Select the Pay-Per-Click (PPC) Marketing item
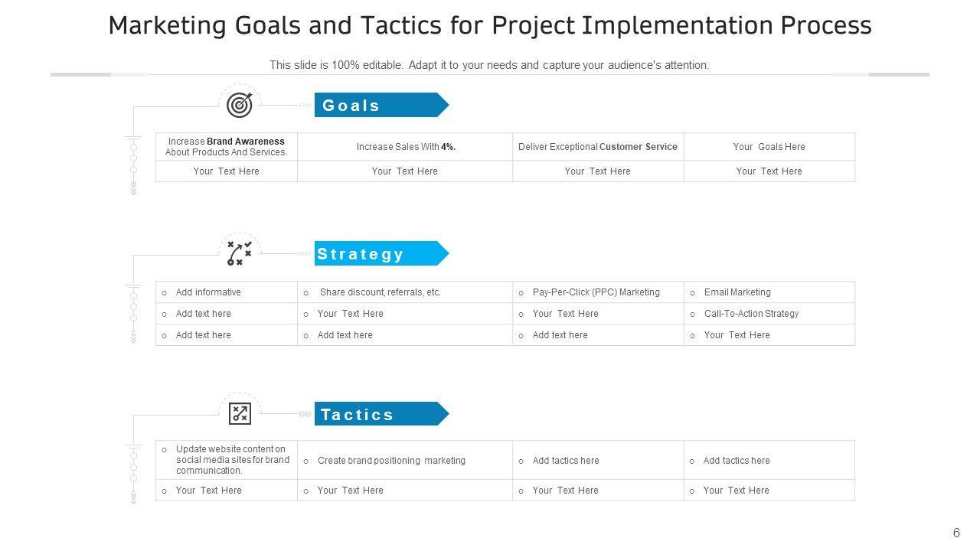This screenshot has height=551, width=980. click(596, 292)
